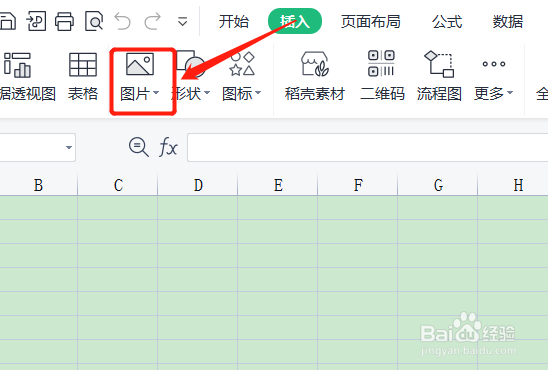Click the zoom magnifier icon near formula bar
The width and height of the screenshot is (548, 370).
[139, 147]
